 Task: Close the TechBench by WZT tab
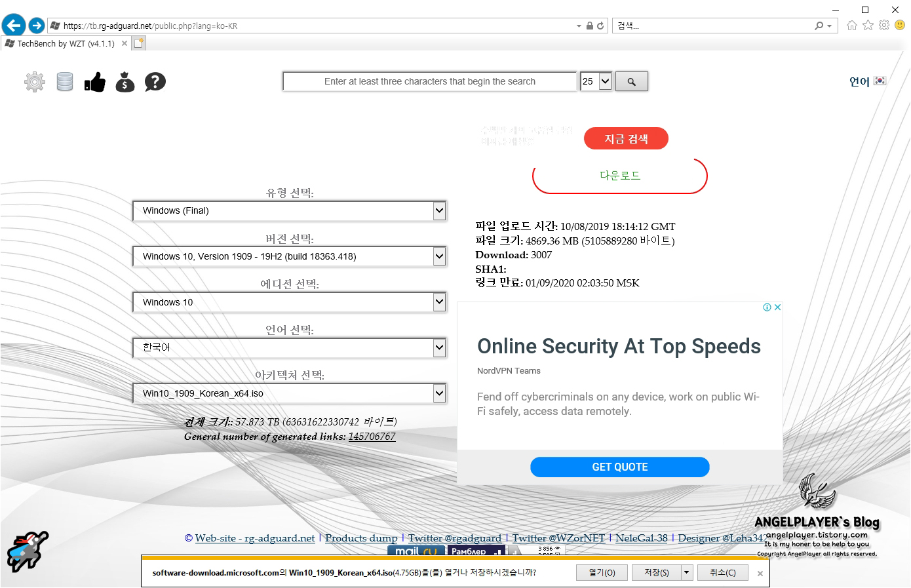pyautogui.click(x=125, y=44)
